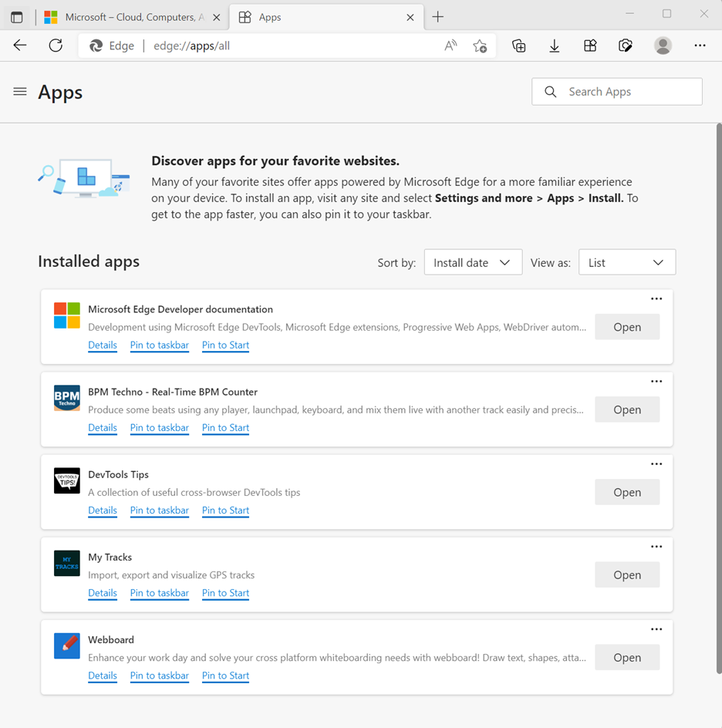Screen dimensions: 722x728
Task: Open the Browser essentials icon
Action: (625, 45)
